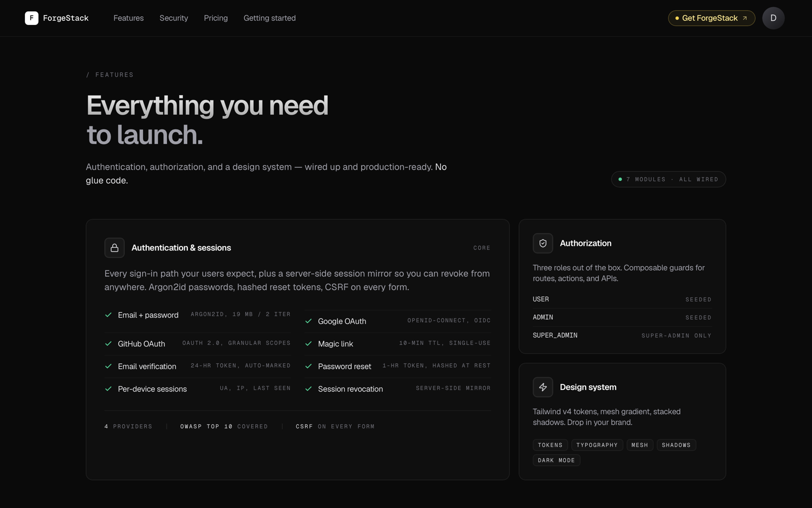Click the checkmark next to Email verification
The width and height of the screenshot is (812, 508).
108,366
